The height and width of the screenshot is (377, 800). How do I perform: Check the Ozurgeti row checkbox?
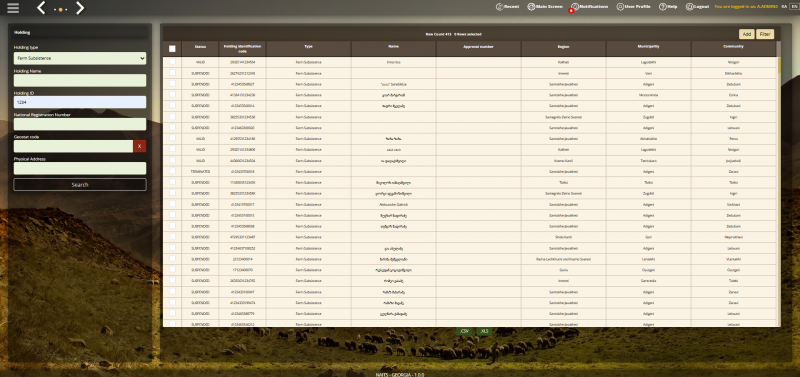172,270
